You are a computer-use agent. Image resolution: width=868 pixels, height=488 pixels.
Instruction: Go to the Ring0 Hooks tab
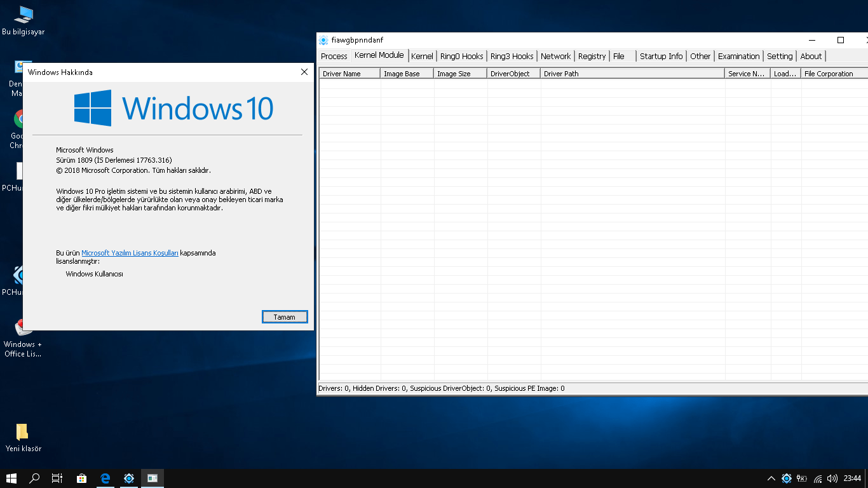point(462,56)
